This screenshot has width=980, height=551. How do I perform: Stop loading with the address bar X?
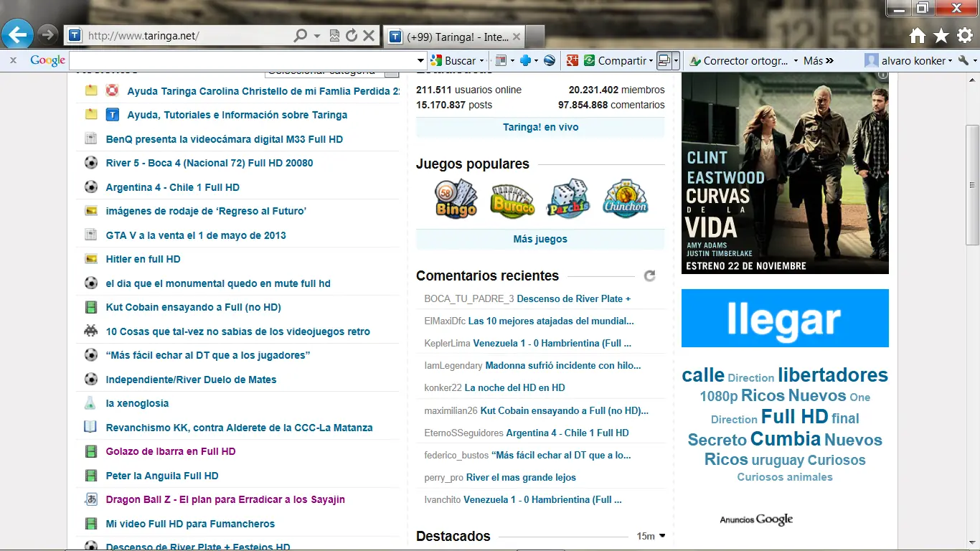[x=369, y=35]
